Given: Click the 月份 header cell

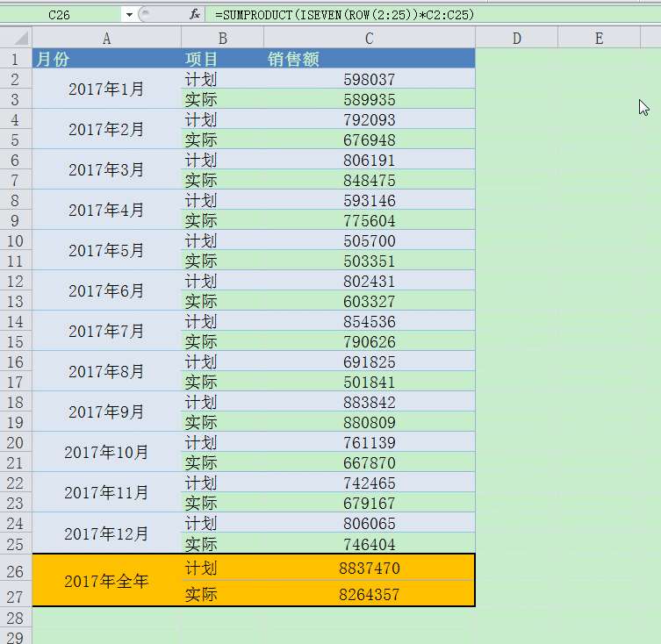Looking at the screenshot, I should coord(106,59).
